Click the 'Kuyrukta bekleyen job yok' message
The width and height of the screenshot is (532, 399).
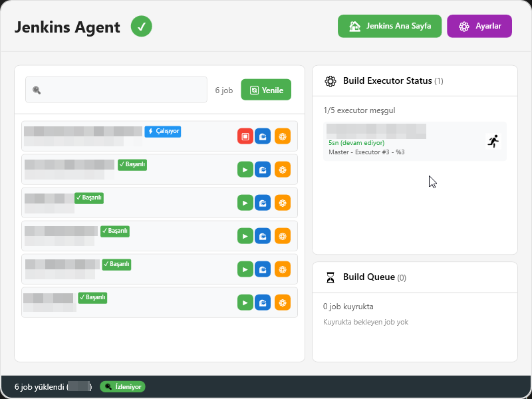[366, 322]
